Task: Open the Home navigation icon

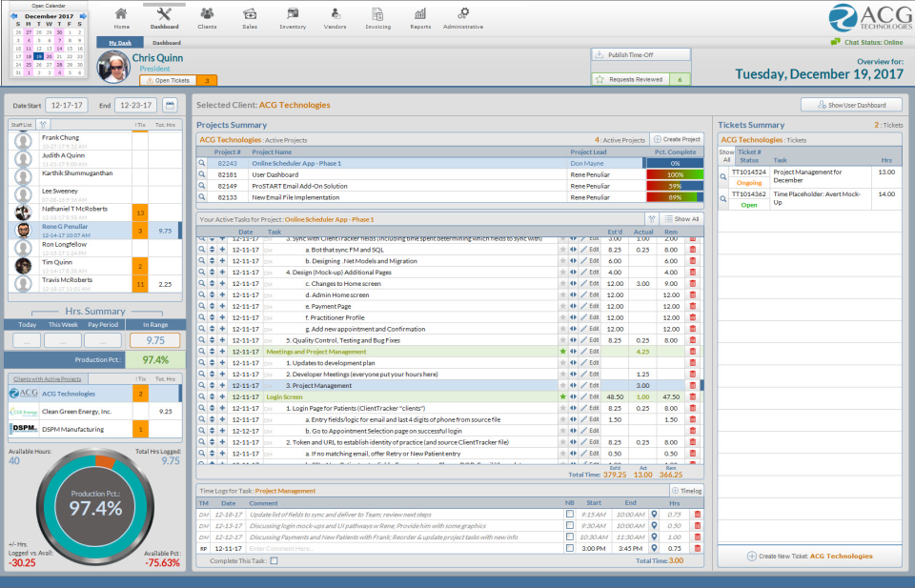Action: (x=121, y=14)
